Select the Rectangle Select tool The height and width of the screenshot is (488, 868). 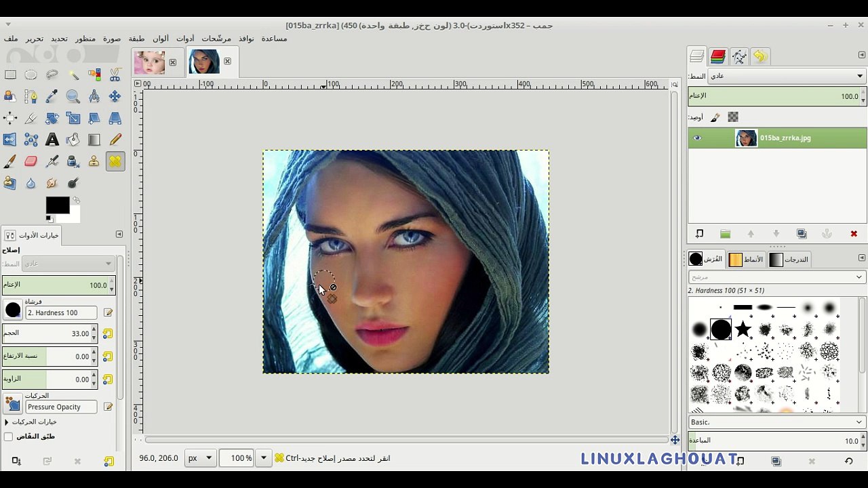click(x=10, y=75)
